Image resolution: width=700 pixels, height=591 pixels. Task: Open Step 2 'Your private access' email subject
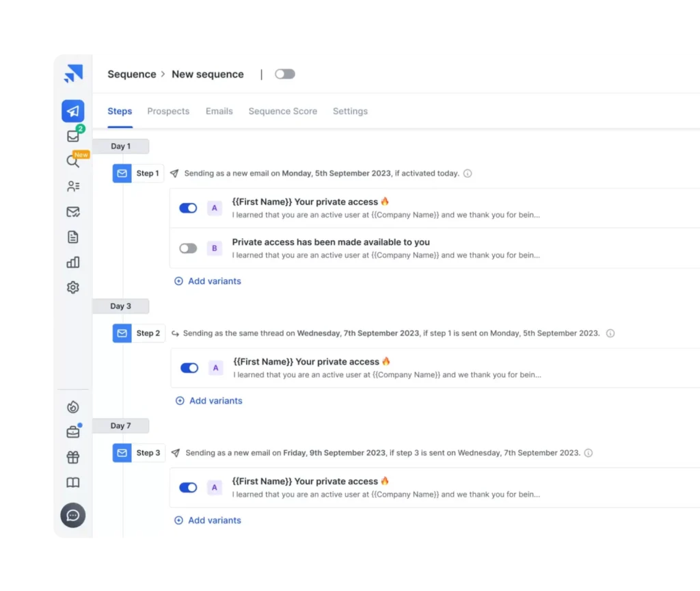[x=312, y=362]
